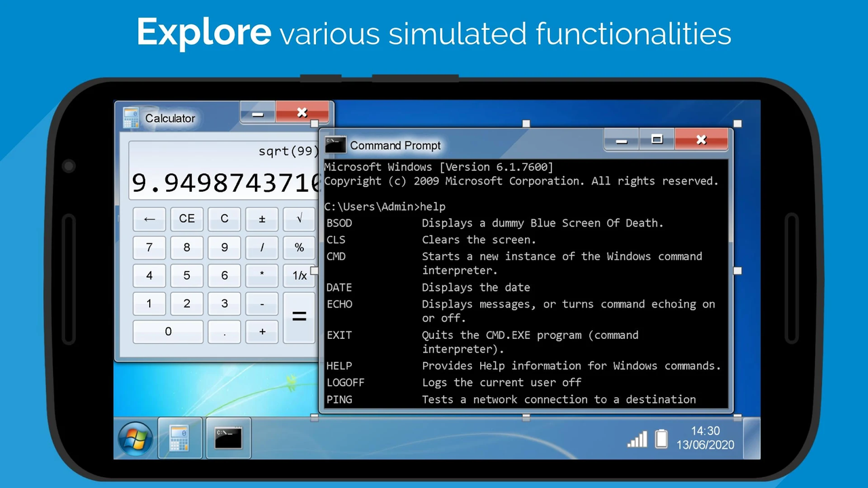Click the signal strength bars icon

pyautogui.click(x=637, y=440)
